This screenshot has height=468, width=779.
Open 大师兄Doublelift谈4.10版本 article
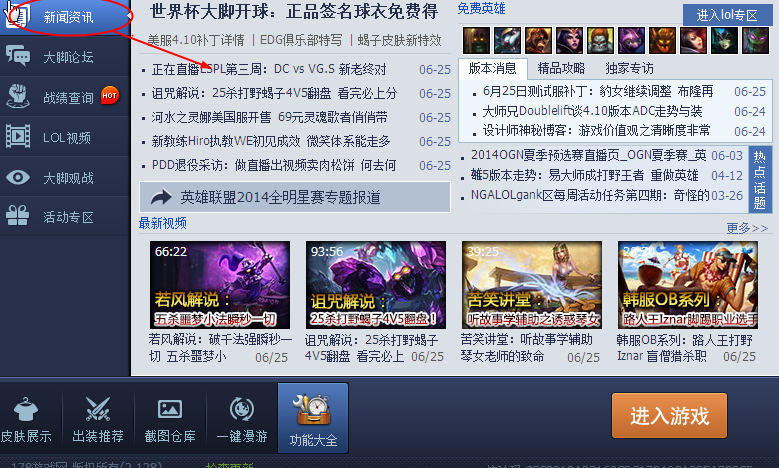click(x=592, y=111)
